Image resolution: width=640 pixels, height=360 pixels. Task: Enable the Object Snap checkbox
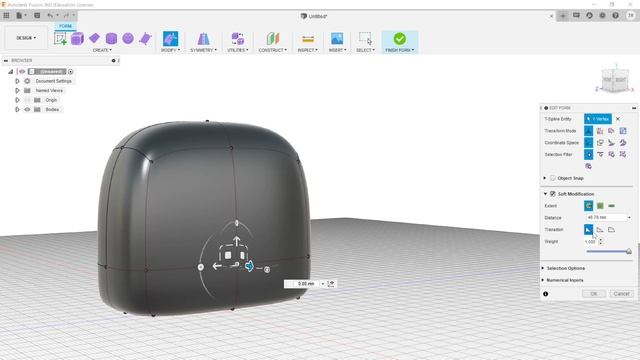(x=553, y=178)
